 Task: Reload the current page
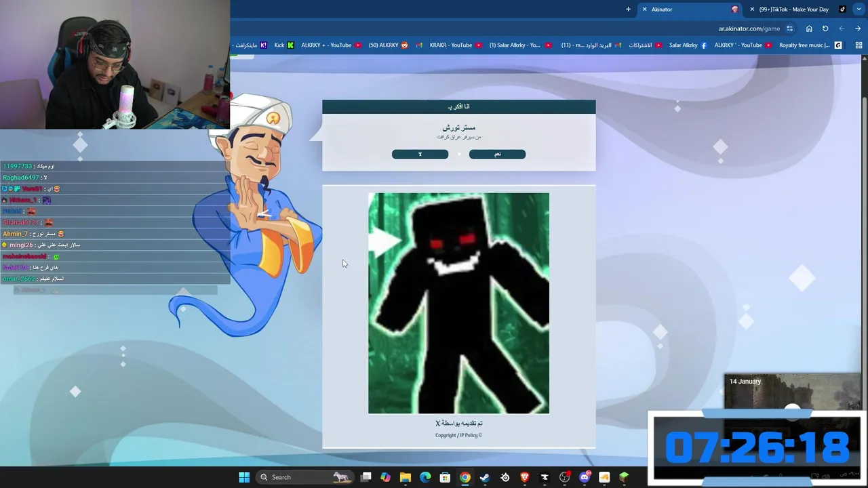pyautogui.click(x=825, y=28)
